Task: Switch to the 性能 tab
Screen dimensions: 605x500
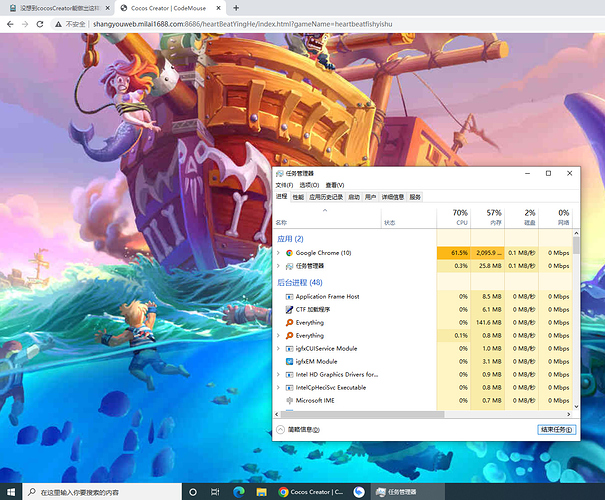Action: (x=298, y=197)
